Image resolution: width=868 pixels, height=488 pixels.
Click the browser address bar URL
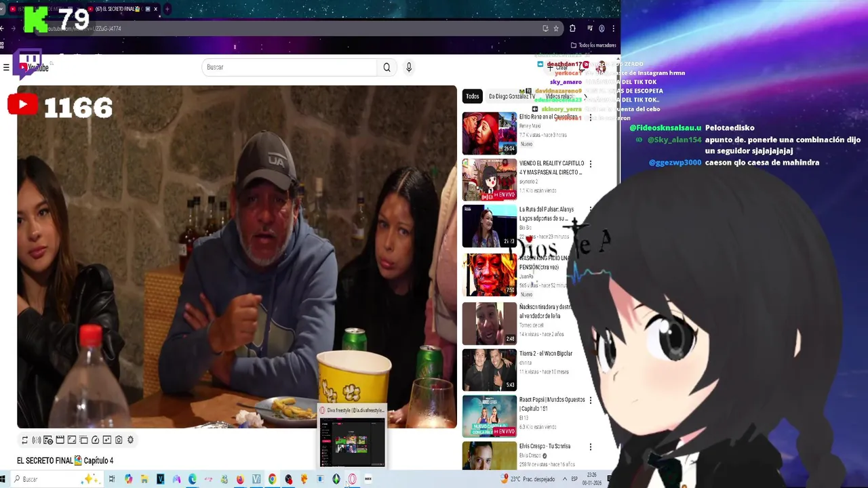[85, 28]
